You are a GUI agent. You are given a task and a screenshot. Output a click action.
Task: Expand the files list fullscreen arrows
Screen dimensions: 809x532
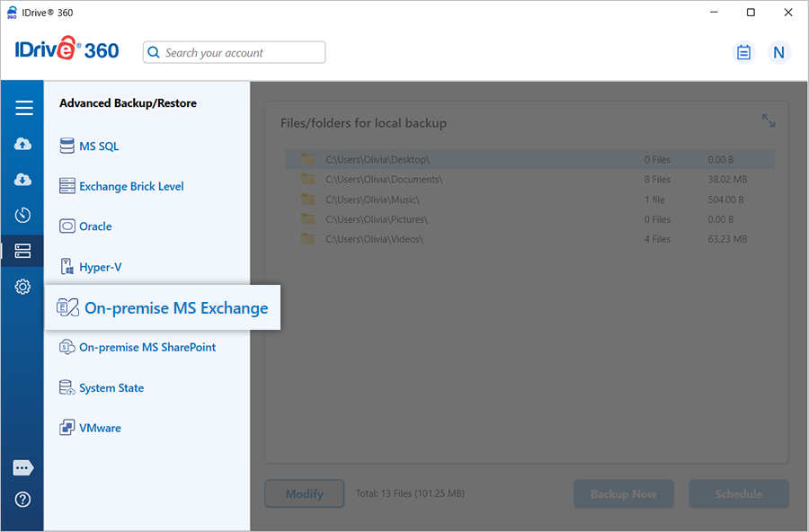click(769, 120)
